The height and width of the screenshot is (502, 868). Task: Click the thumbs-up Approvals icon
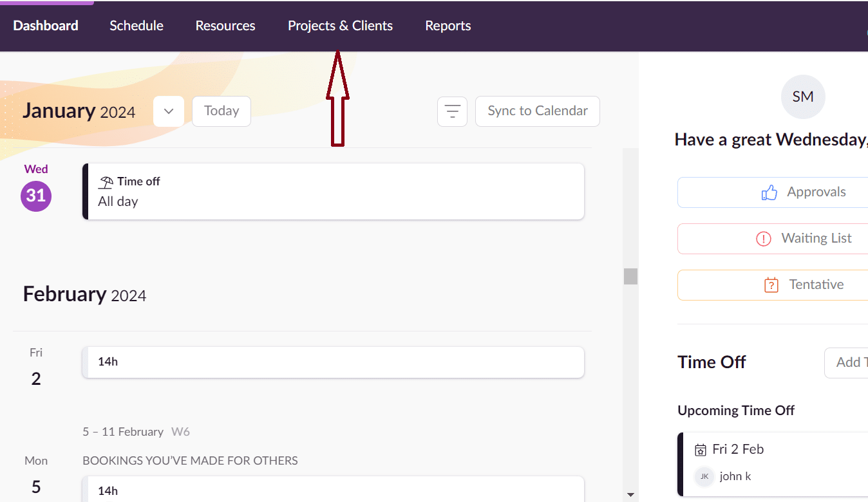(x=769, y=192)
